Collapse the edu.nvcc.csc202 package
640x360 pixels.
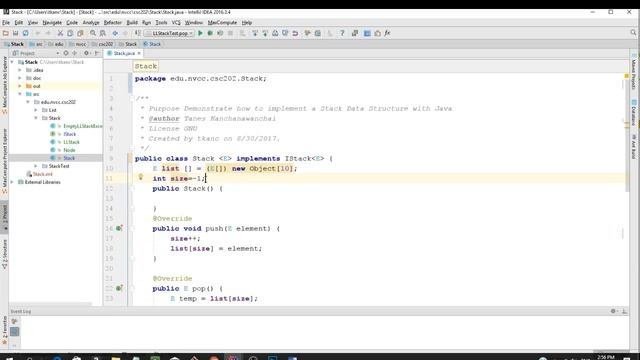pos(28,102)
